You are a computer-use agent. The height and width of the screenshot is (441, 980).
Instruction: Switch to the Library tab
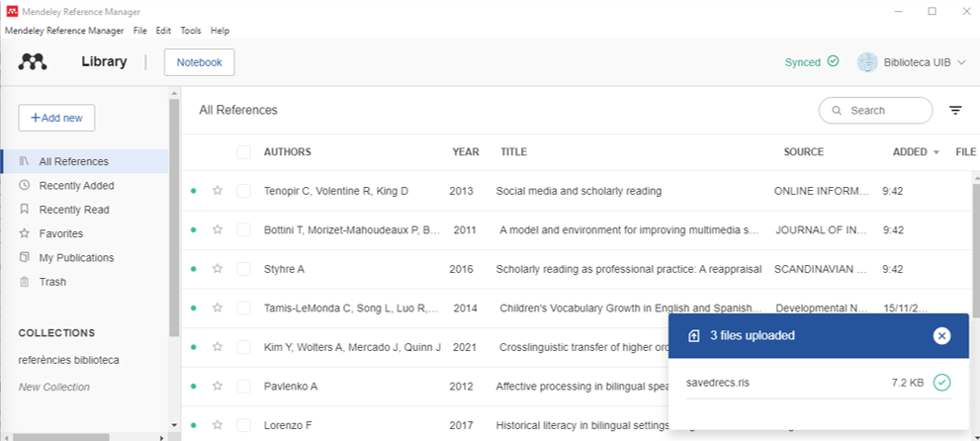tap(104, 62)
